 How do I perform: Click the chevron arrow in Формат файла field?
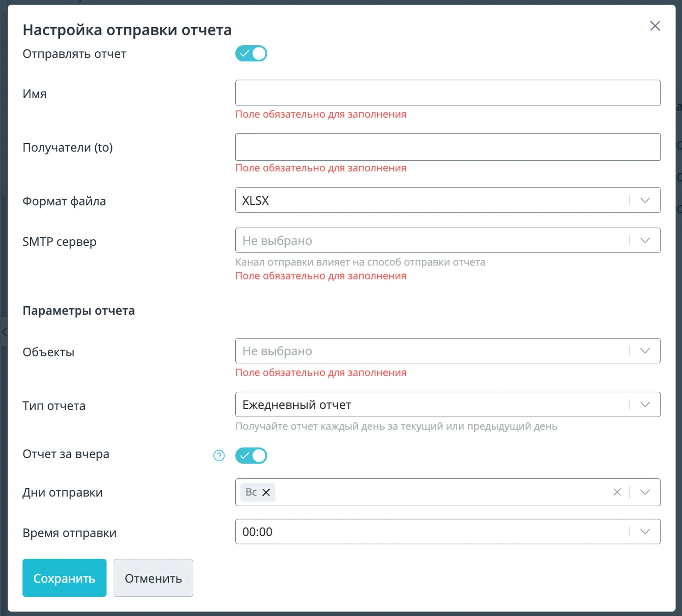tap(645, 200)
